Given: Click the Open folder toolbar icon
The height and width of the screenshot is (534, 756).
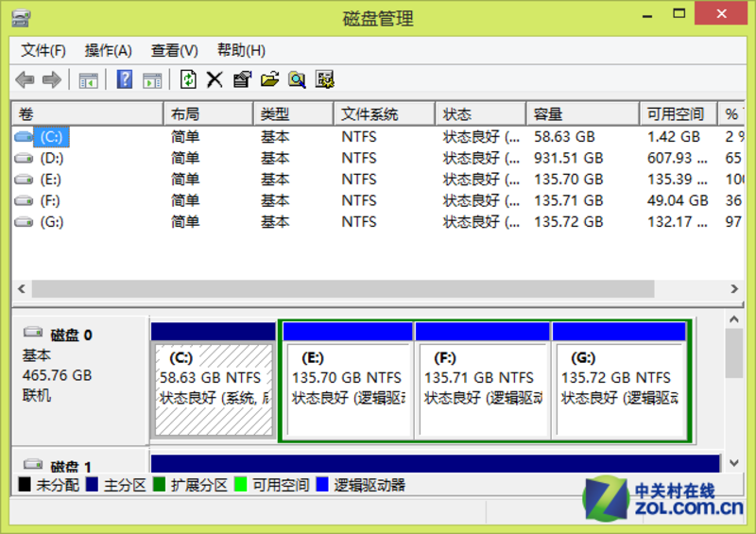Looking at the screenshot, I should 269,79.
